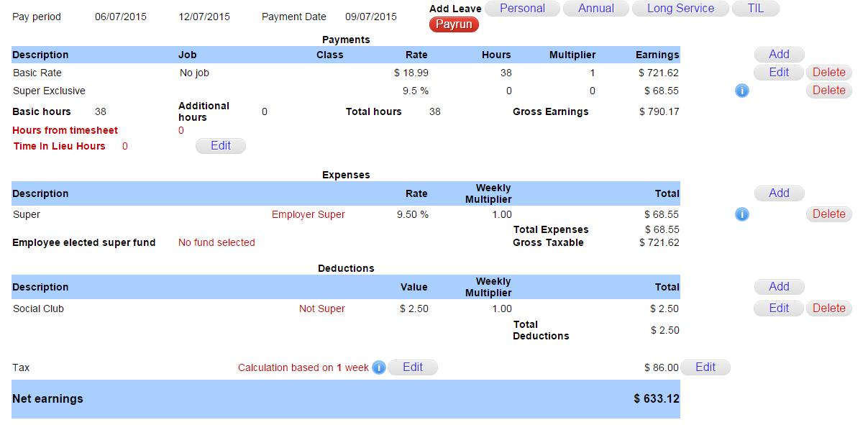Delete the Employer Super expense
The height and width of the screenshot is (425, 868).
coord(828,214)
